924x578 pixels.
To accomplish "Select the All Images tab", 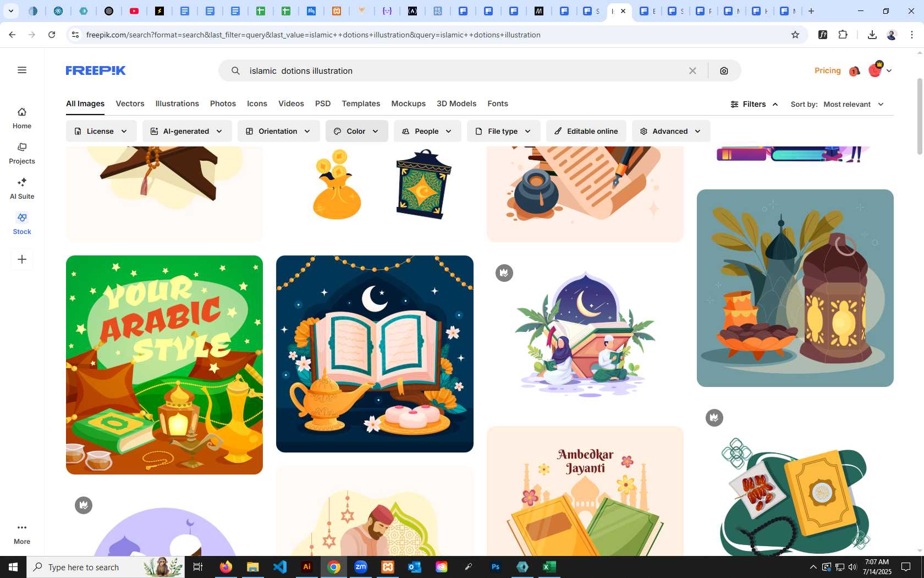I will pos(85,103).
